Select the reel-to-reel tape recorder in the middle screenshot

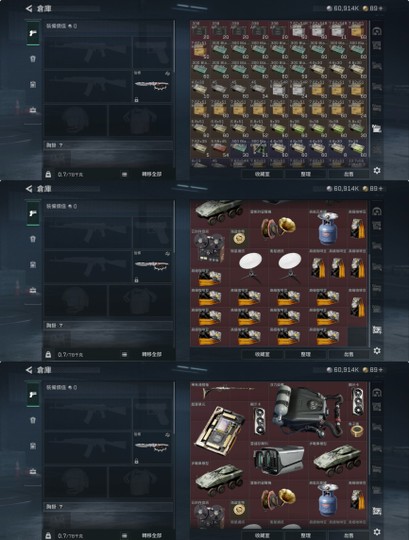point(209,247)
